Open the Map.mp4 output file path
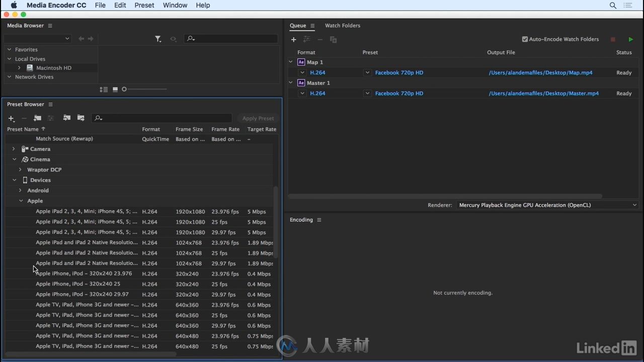This screenshot has height=362, width=644. coord(540,73)
